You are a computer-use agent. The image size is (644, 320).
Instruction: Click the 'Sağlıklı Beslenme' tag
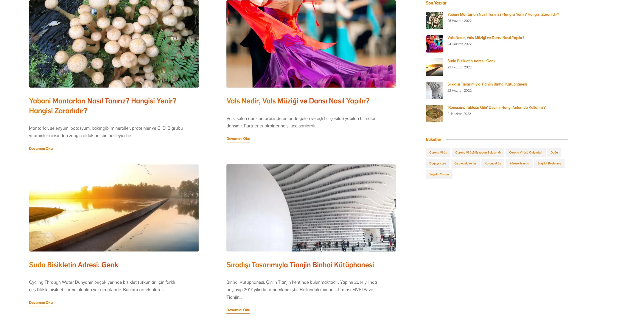(x=549, y=164)
